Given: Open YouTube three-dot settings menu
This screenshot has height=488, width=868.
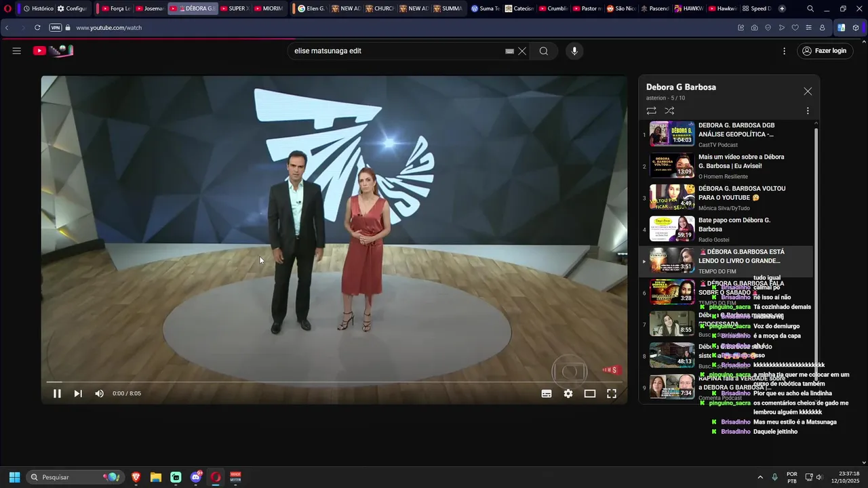Looking at the screenshot, I should (785, 51).
